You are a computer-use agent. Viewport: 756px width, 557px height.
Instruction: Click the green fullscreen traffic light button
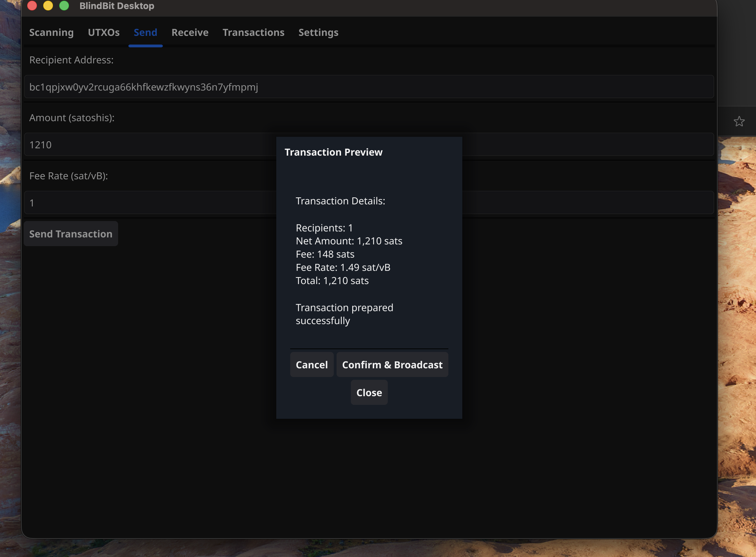tap(64, 6)
